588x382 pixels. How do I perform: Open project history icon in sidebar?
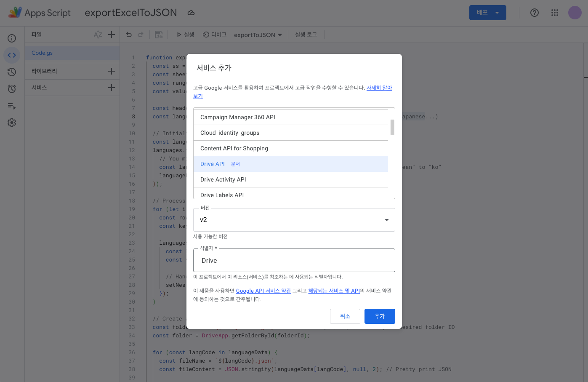point(12,72)
